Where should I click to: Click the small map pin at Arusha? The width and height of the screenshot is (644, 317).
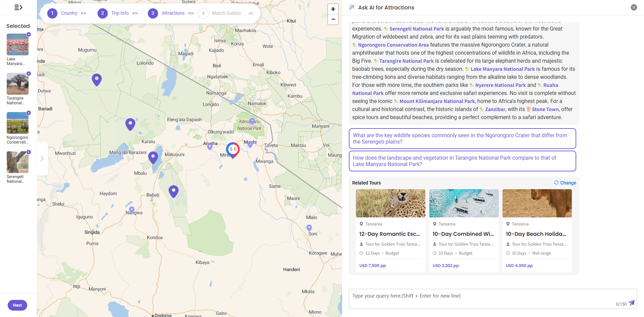[x=210, y=146]
